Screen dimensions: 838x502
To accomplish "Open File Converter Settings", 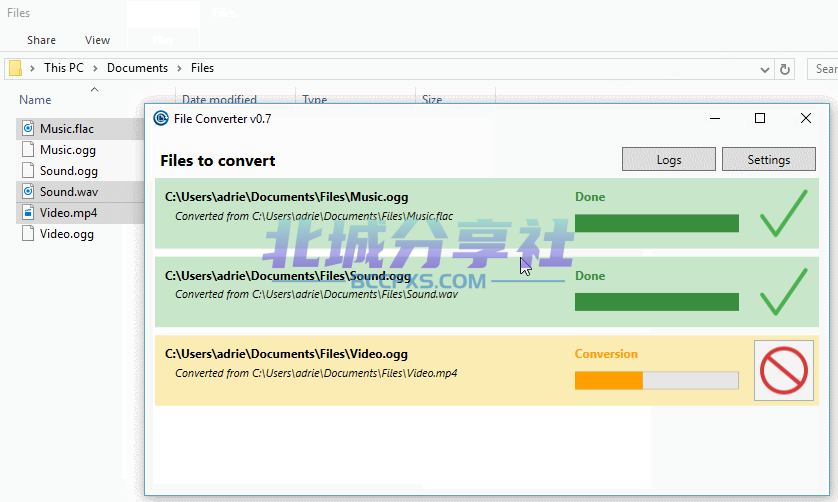I will point(769,159).
